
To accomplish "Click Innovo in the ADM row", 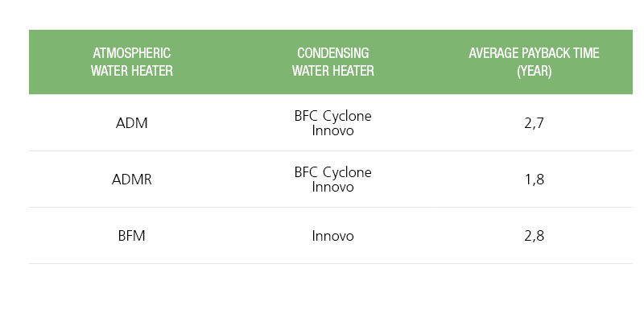I will tap(332, 130).
